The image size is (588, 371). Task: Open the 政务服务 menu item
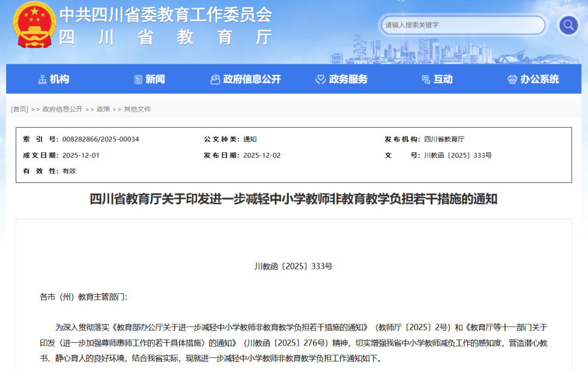(348, 79)
